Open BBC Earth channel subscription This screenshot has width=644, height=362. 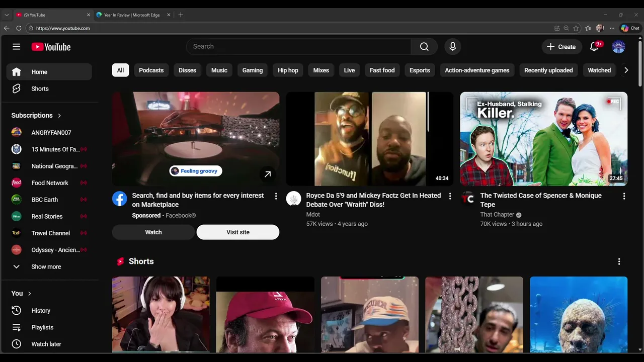[x=49, y=200]
